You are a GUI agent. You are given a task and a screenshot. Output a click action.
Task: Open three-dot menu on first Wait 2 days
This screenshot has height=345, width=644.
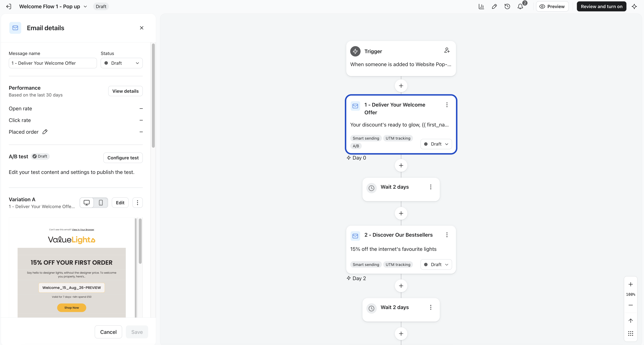431,187
